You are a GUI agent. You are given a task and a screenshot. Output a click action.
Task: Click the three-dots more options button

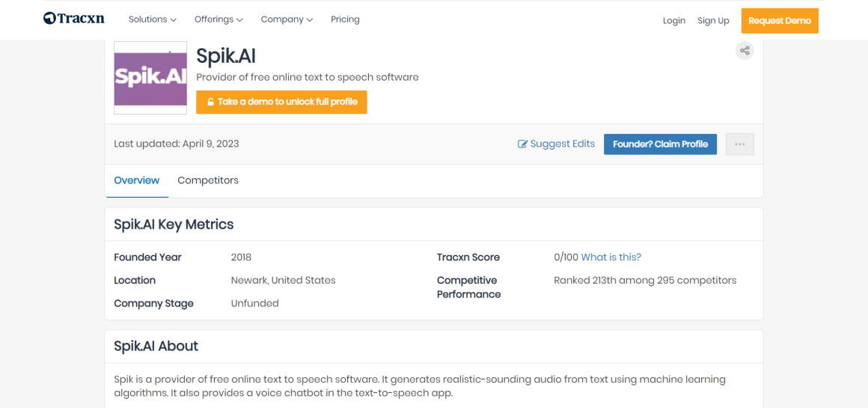coord(739,144)
